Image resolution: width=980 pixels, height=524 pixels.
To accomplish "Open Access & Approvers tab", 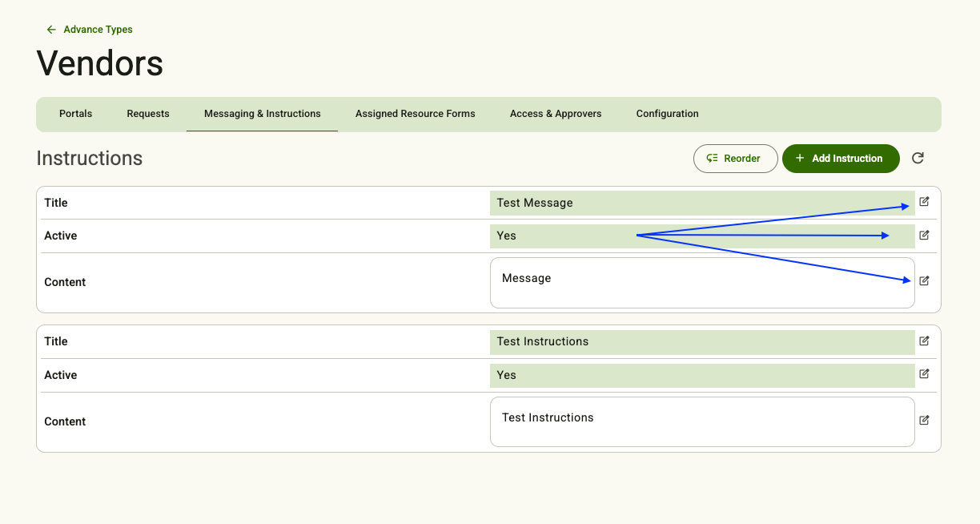I will tap(556, 114).
